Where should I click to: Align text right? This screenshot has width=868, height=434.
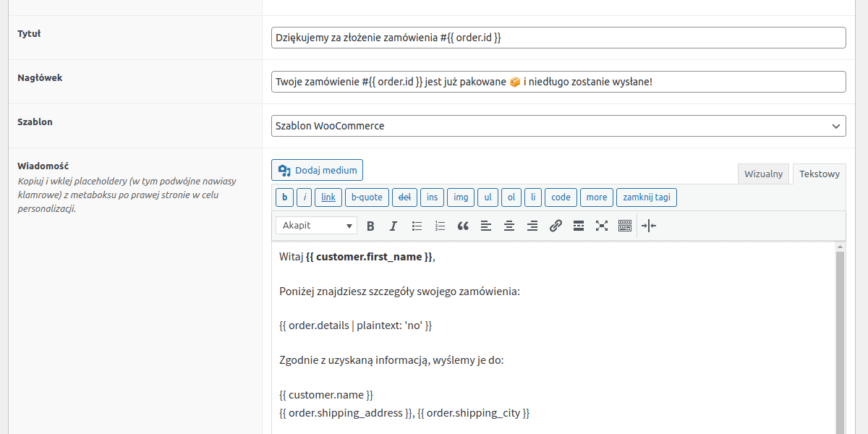(532, 226)
